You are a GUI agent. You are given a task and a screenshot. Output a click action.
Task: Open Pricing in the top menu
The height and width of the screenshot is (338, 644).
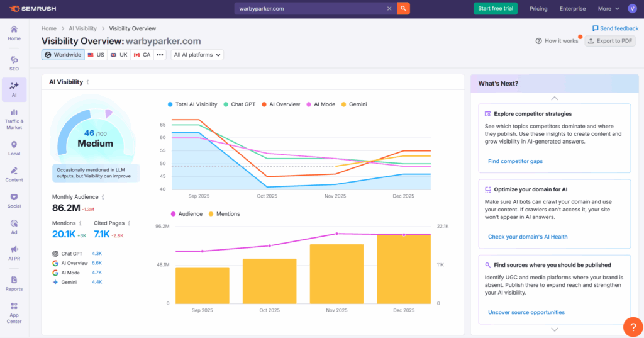(538, 9)
